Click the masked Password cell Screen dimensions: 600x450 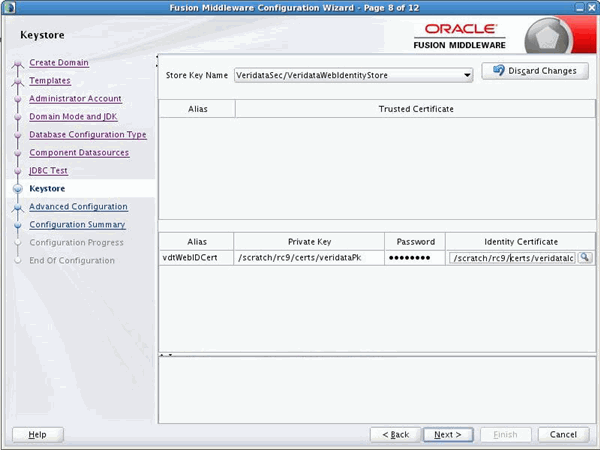415,258
